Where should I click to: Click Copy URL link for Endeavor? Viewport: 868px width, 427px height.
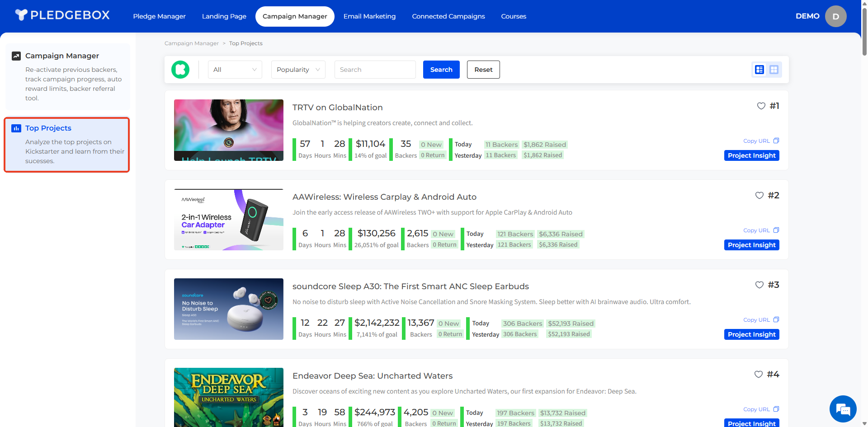tap(756, 409)
